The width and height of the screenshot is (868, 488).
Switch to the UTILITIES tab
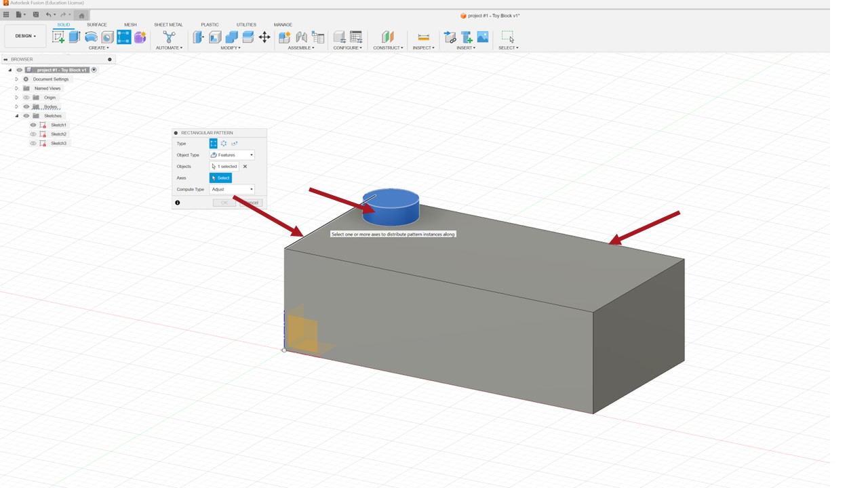pos(246,24)
